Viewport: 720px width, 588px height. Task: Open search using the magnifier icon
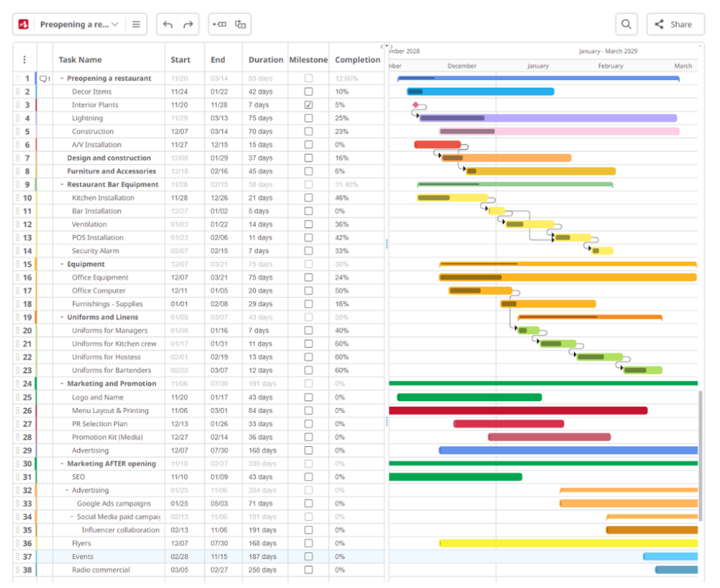click(626, 23)
